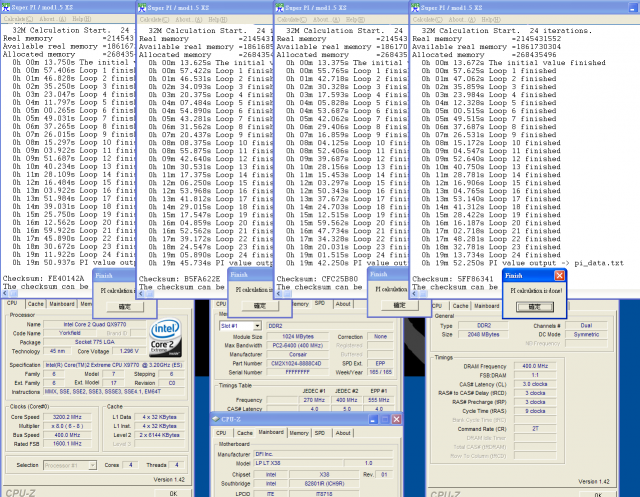Open the About menu in the 5FF86341 Super PI window
The height and width of the screenshot is (497, 640).
[462, 19]
